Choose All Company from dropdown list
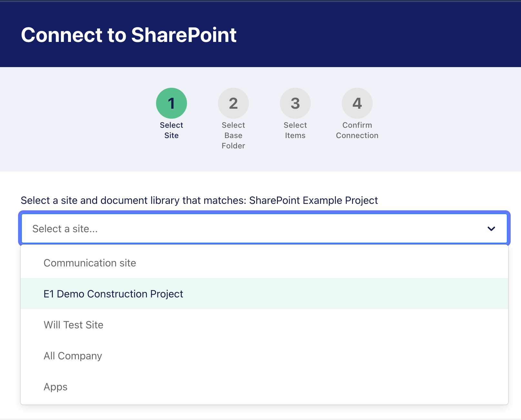This screenshot has width=521, height=420. pos(264,356)
